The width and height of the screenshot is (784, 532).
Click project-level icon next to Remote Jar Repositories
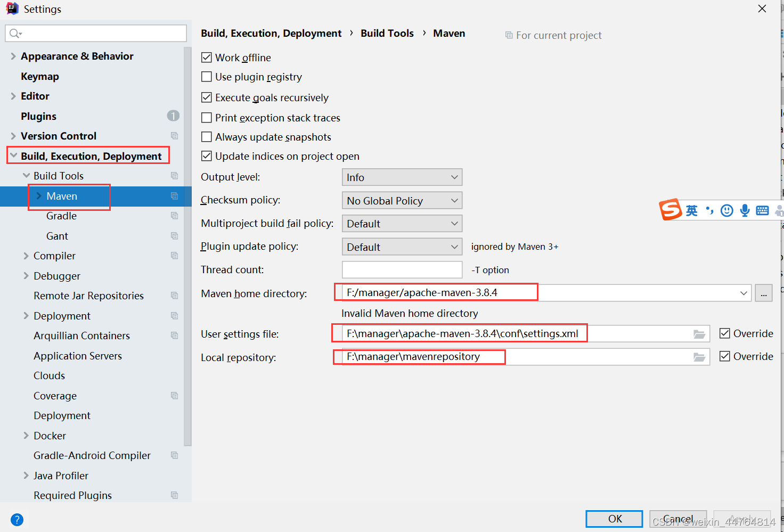[174, 296]
